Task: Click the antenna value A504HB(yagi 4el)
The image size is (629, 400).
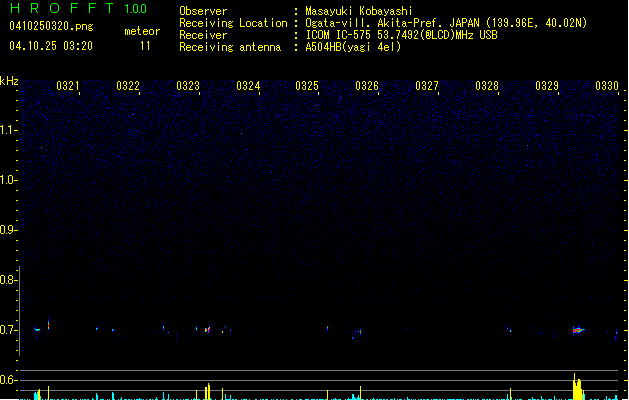Action: point(353,47)
